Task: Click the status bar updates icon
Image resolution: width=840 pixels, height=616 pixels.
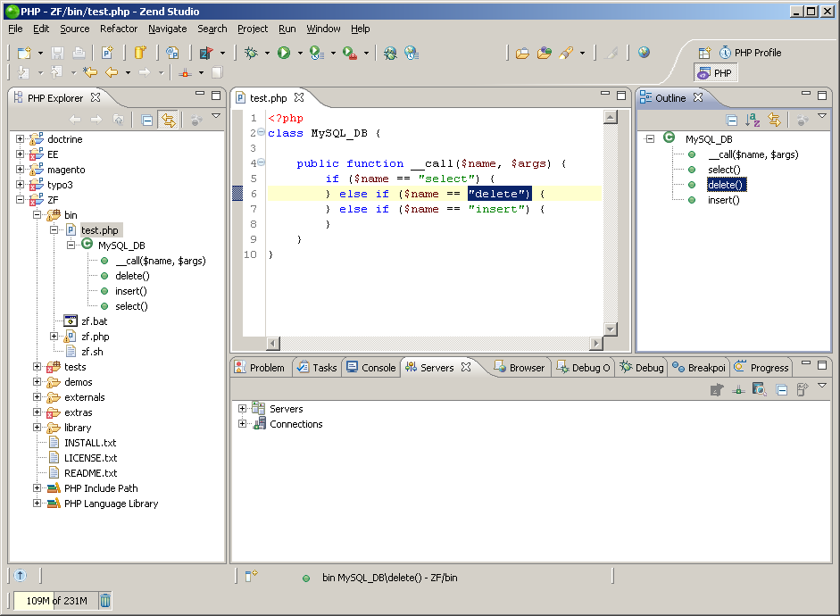Action: click(x=20, y=575)
